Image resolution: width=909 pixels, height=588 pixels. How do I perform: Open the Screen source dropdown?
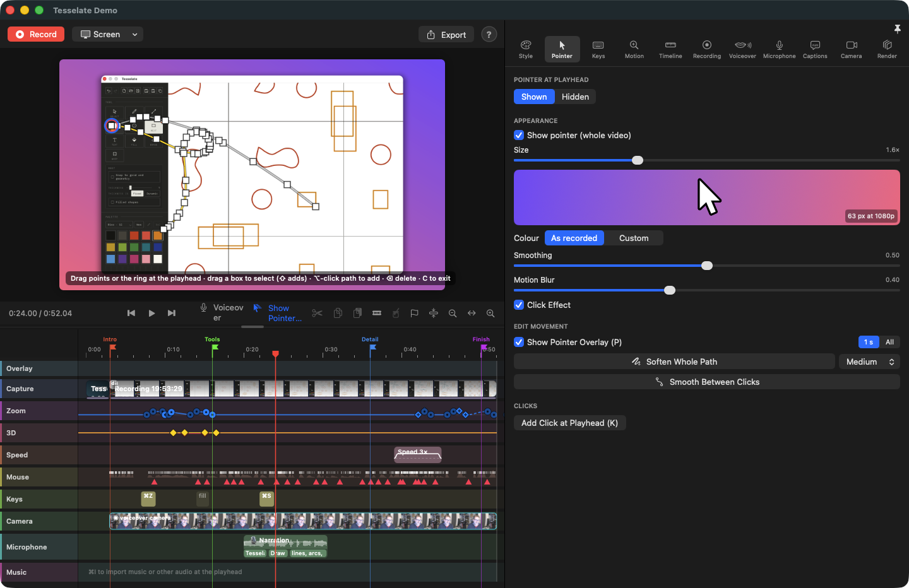tap(107, 35)
